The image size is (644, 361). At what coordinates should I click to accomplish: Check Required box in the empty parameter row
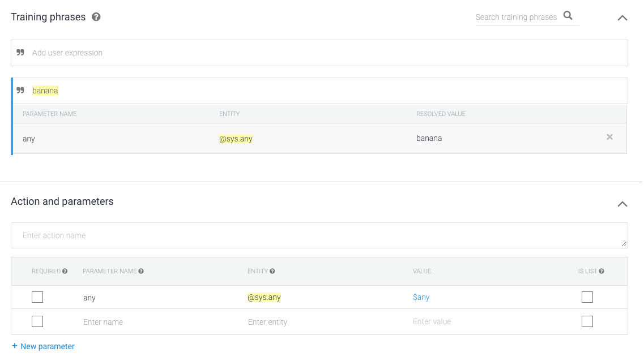point(37,321)
